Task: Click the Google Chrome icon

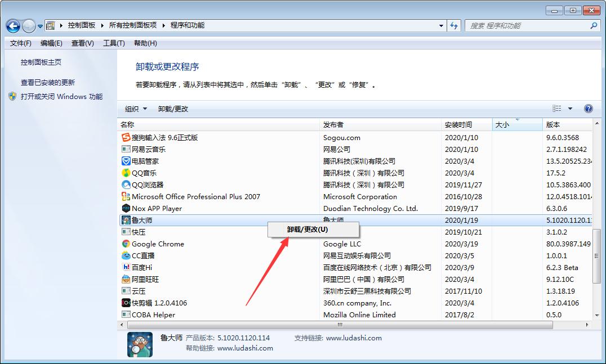Action: coord(126,244)
